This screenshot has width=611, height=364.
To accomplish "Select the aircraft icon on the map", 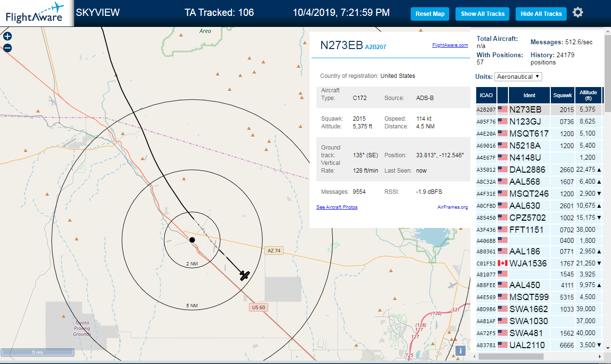I will [245, 275].
